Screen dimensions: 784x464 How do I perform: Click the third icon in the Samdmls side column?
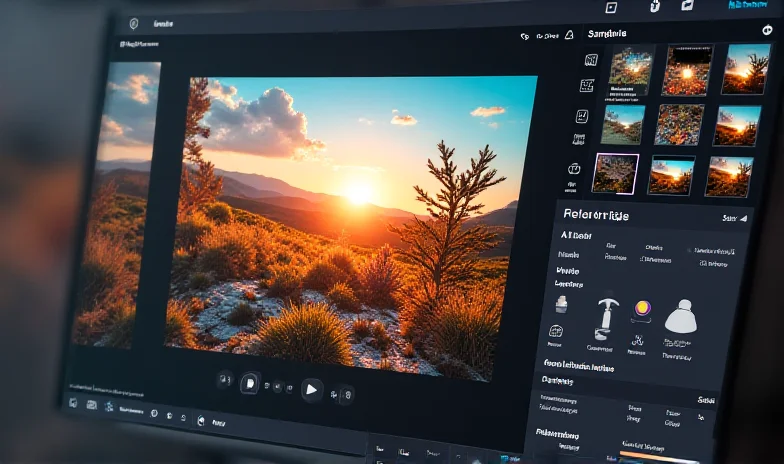tap(582, 116)
